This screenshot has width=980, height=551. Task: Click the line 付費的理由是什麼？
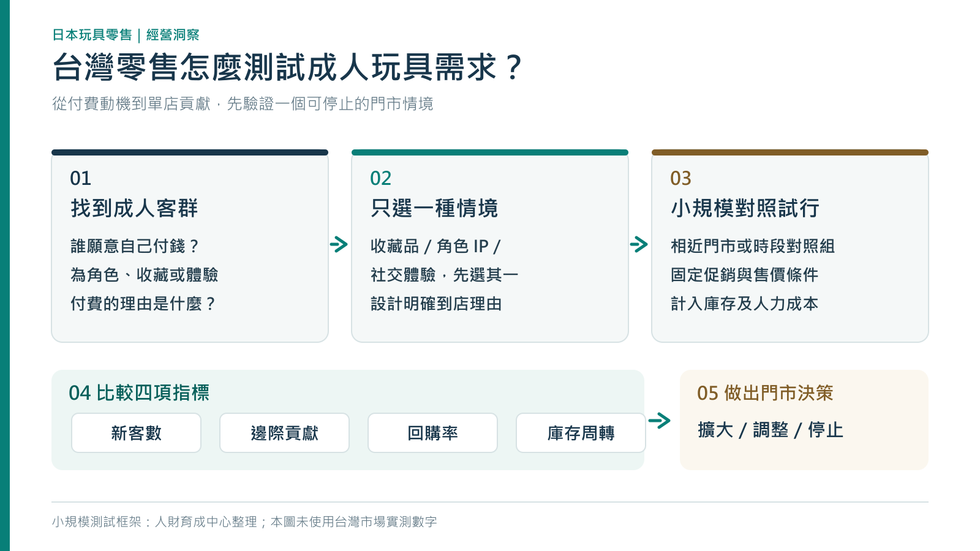[144, 304]
